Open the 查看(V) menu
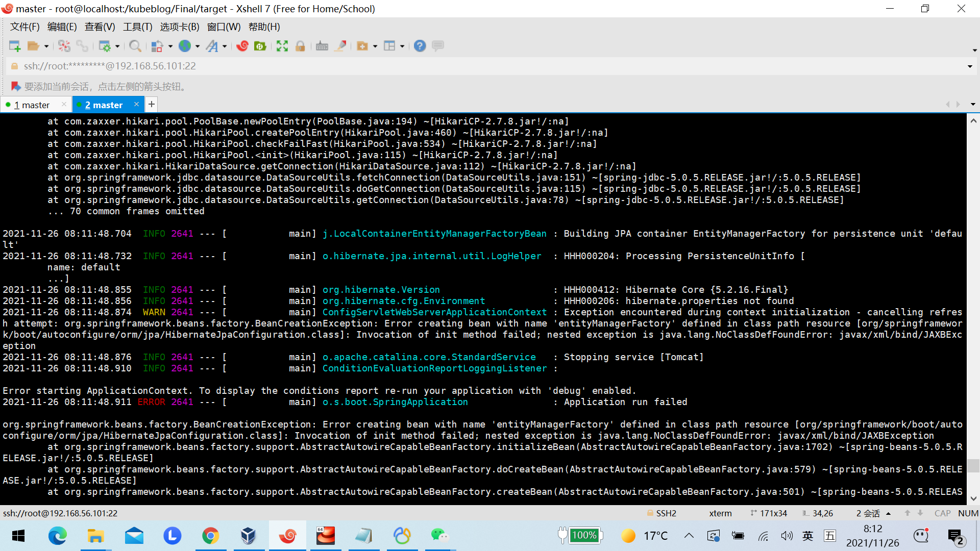 coord(100,27)
